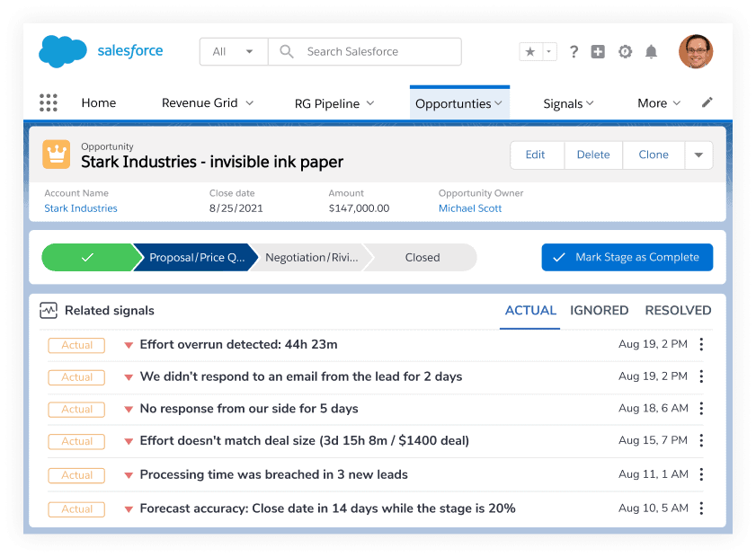The height and width of the screenshot is (557, 756).
Task: Open the All search scope dropdown
Action: pyautogui.click(x=234, y=51)
